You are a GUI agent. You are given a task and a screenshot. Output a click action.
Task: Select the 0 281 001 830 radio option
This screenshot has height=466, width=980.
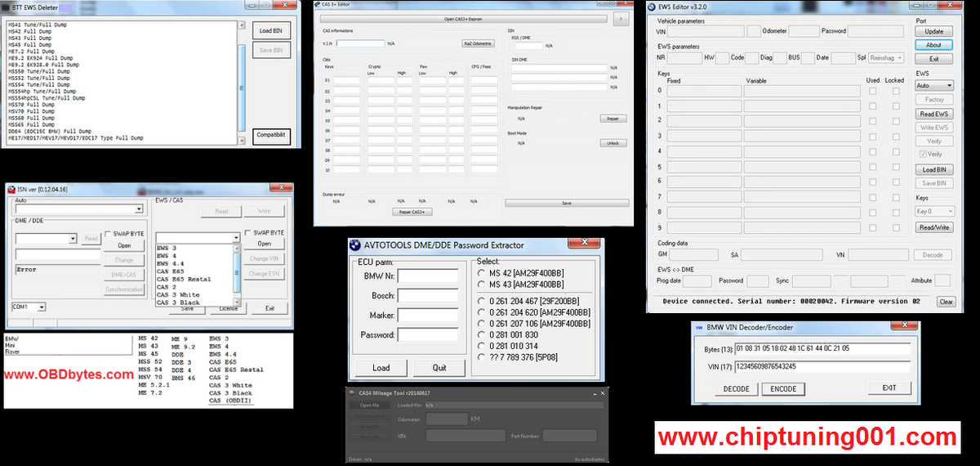tap(483, 334)
